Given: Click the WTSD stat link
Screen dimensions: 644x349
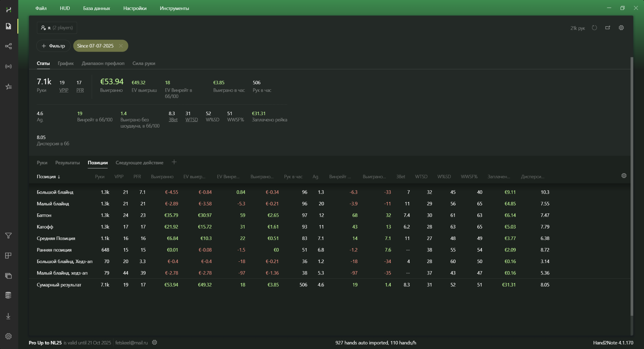Looking at the screenshot, I should pyautogui.click(x=192, y=120).
